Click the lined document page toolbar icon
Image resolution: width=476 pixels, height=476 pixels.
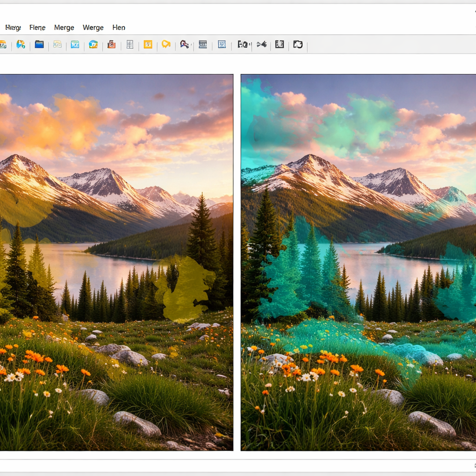click(130, 45)
